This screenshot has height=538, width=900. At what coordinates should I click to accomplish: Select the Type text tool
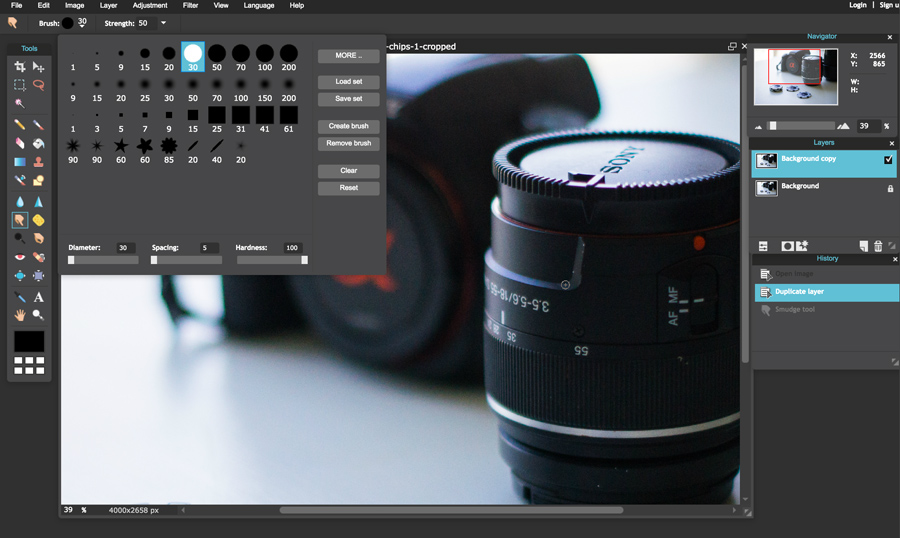tap(38, 297)
